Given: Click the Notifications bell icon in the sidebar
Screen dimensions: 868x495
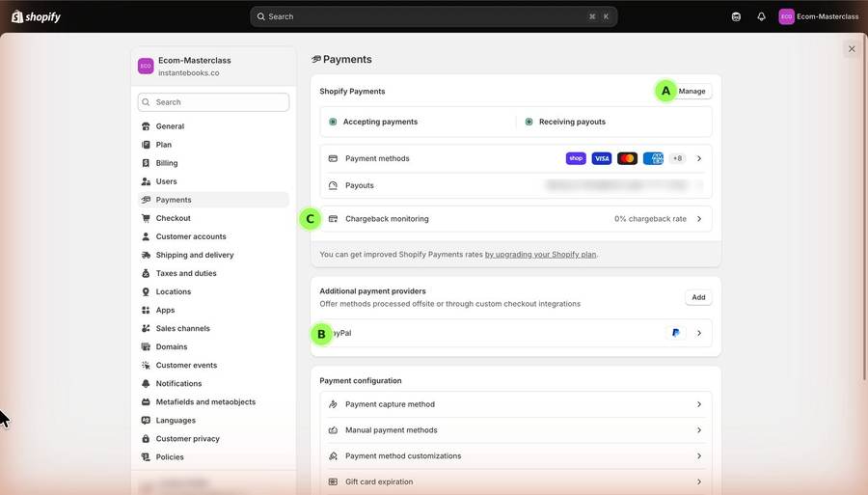Looking at the screenshot, I should (x=146, y=383).
